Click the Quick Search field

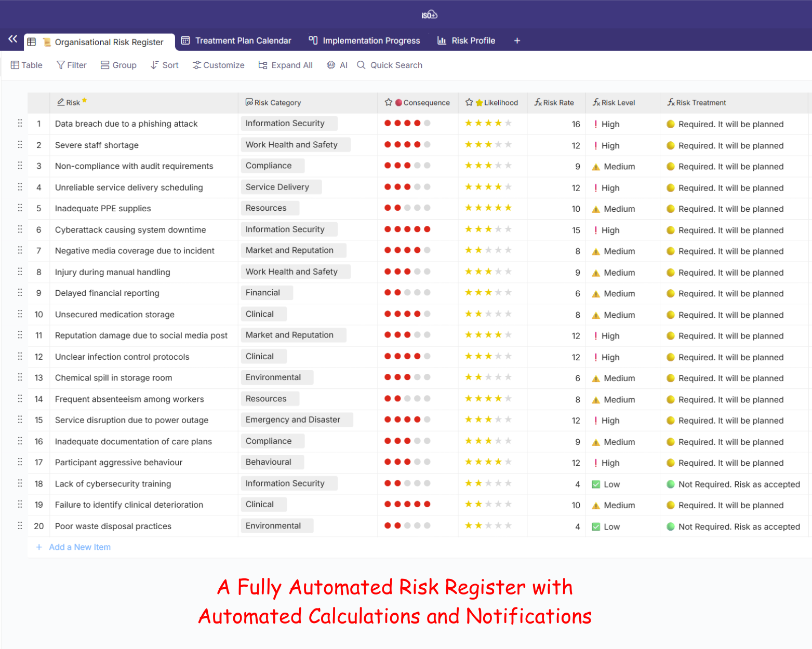click(x=396, y=65)
